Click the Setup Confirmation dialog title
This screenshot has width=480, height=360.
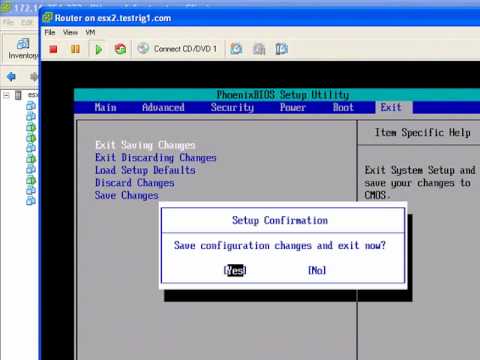[280, 220]
